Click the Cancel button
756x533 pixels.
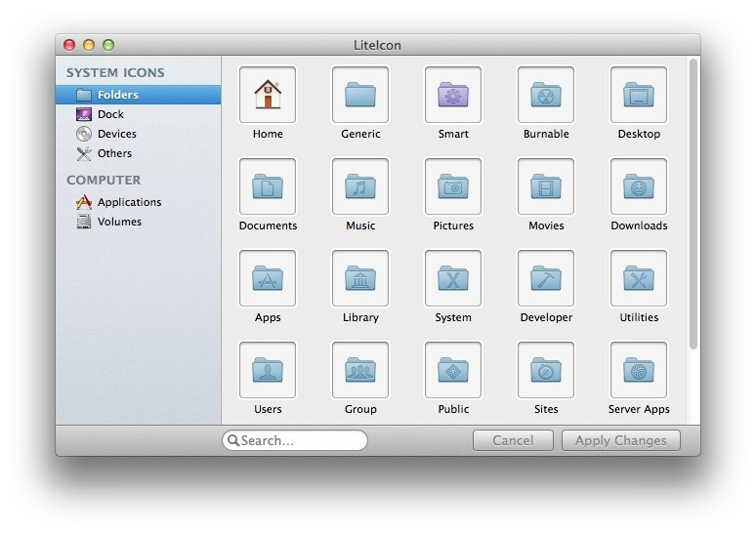coord(513,440)
